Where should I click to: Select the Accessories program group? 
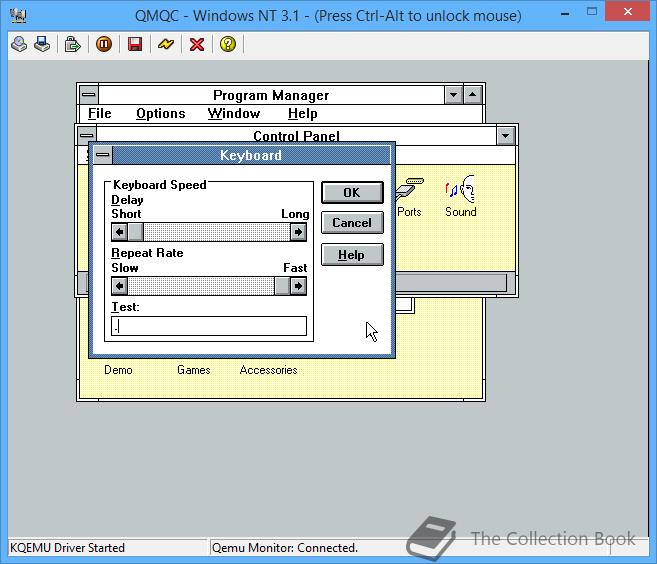(269, 370)
